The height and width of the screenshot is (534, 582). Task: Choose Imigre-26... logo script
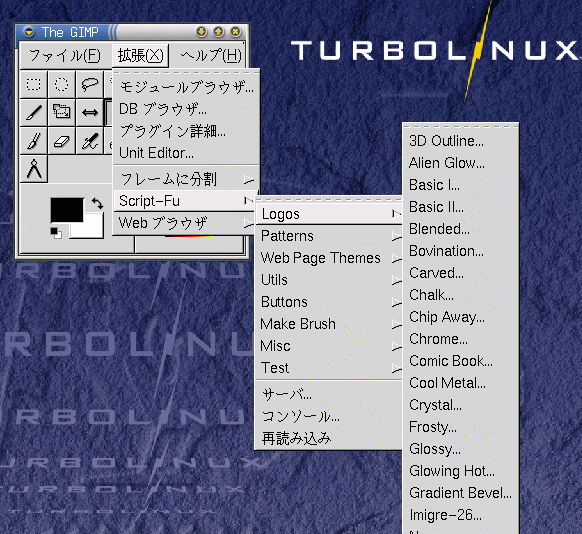click(460, 515)
